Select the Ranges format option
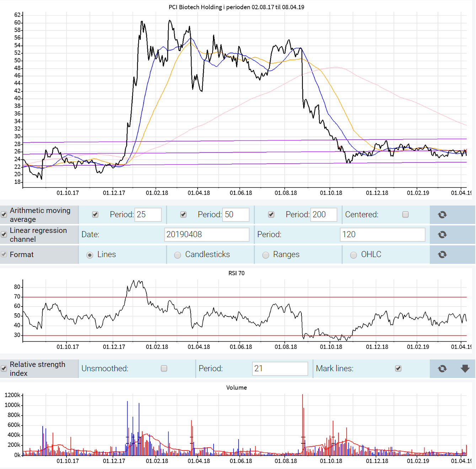This screenshot has width=476, height=469. pos(266,255)
